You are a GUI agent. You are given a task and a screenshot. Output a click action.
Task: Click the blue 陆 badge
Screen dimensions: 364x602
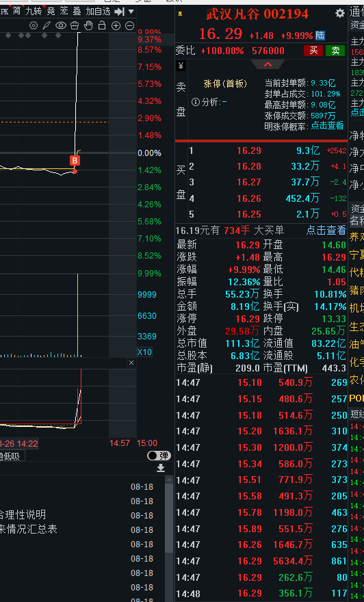tap(320, 36)
